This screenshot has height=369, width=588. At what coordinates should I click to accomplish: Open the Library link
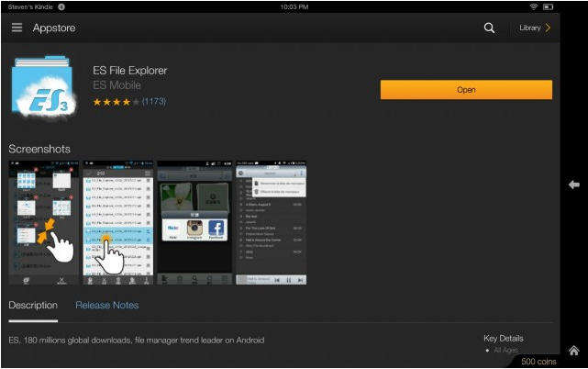point(529,28)
